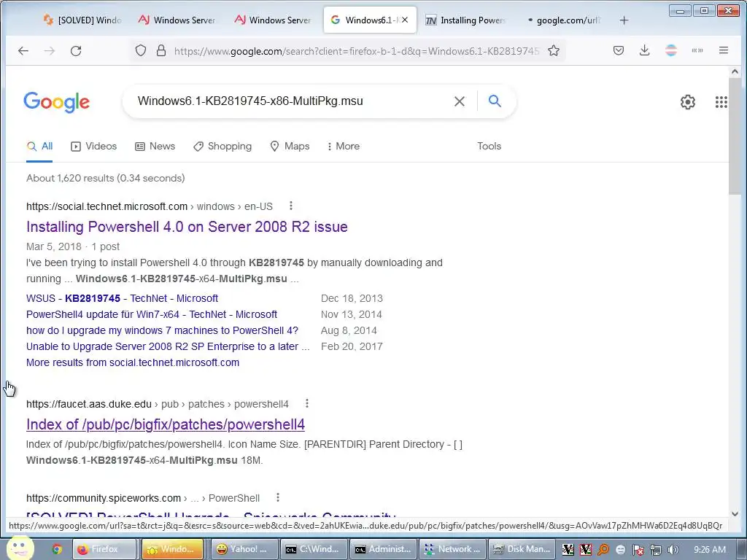Filter results by Videos
This screenshot has width=747, height=560.
pos(93,146)
